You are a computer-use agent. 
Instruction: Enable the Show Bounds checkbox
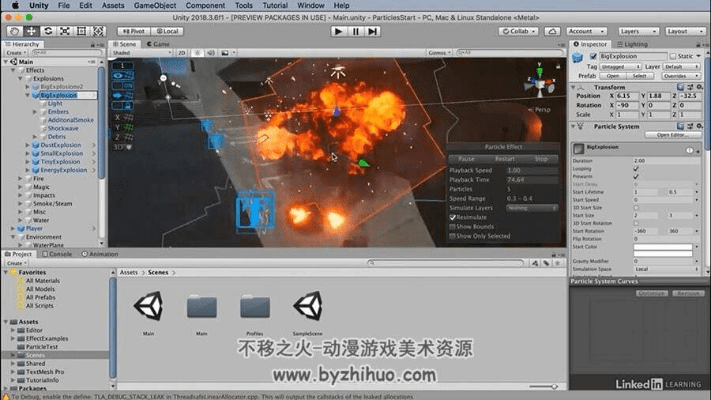pos(452,227)
